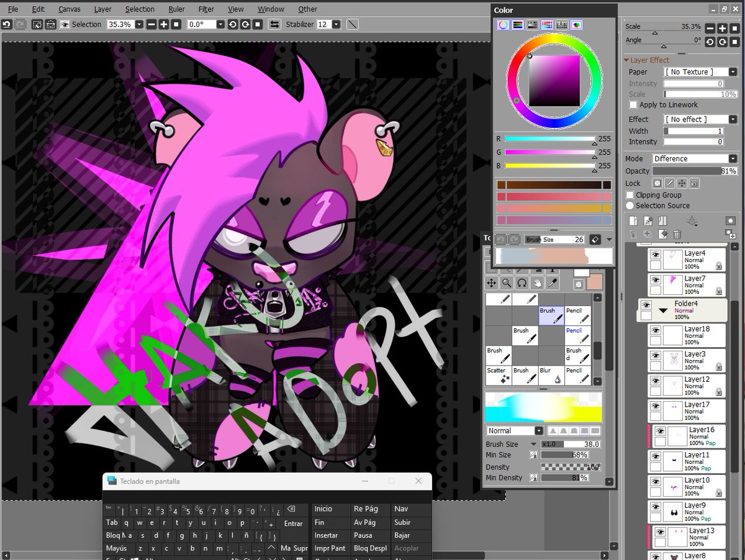This screenshot has height=560, width=745.
Task: Open the Window menu
Action: pyautogui.click(x=271, y=9)
